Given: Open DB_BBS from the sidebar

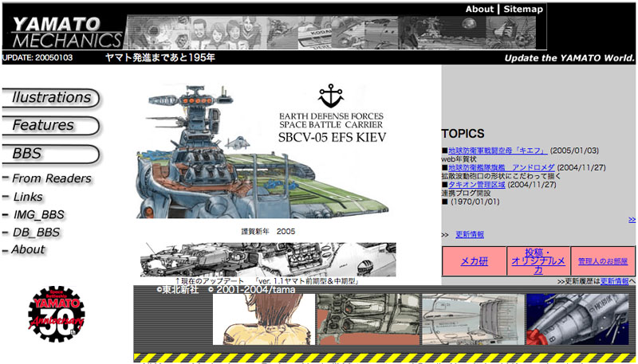Looking at the screenshot, I should [36, 232].
